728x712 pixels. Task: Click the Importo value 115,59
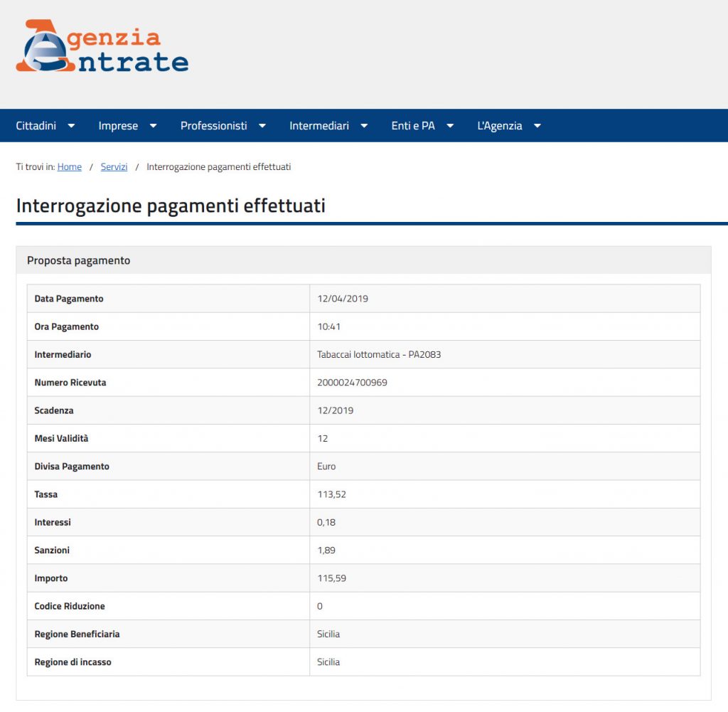click(x=331, y=578)
